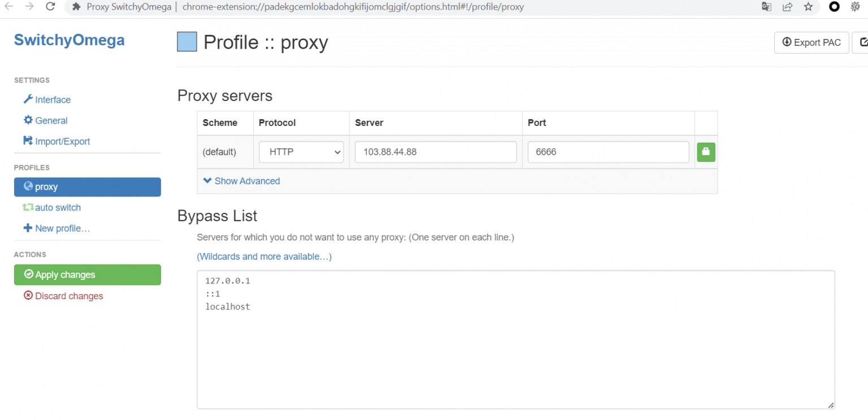Click the blue profile color swatch
The height and width of the screenshot is (420, 868).
coord(187,42)
